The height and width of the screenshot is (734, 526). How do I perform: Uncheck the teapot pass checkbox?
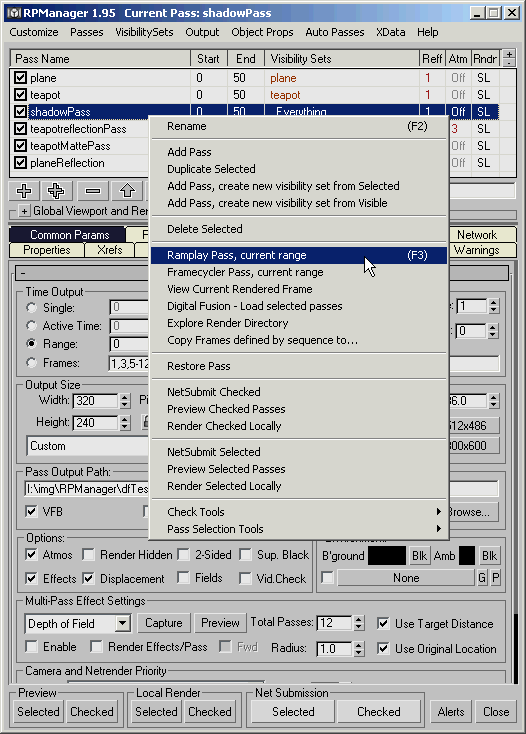[20, 95]
